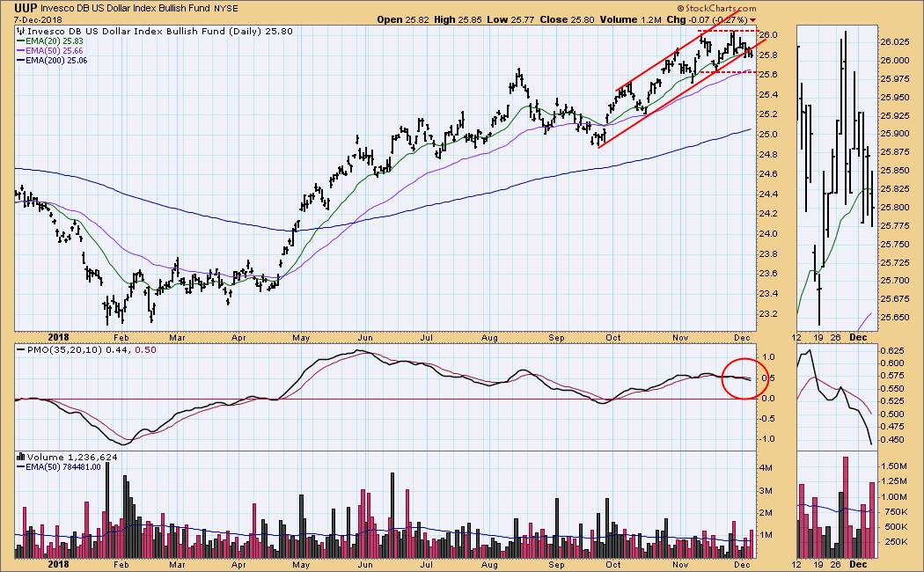The height and width of the screenshot is (572, 924).
Task: Click the blue volume EMA(50) legend marker
Action: (19, 468)
